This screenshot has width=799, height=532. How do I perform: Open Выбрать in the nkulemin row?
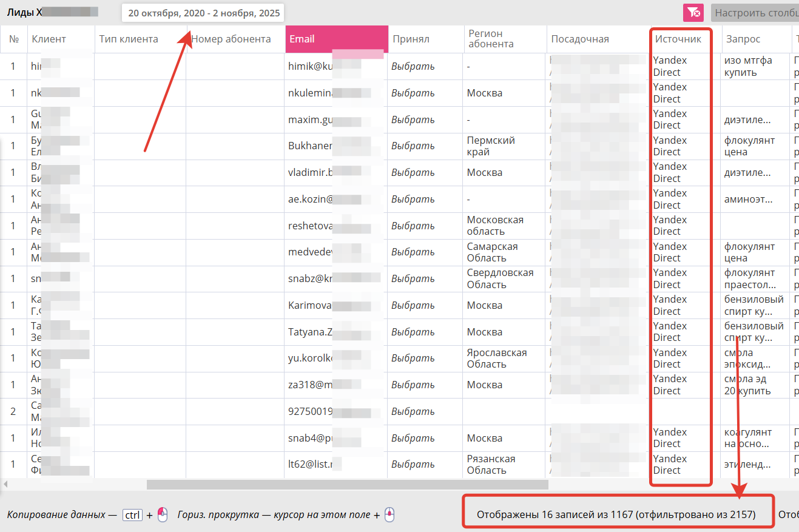[413, 93]
